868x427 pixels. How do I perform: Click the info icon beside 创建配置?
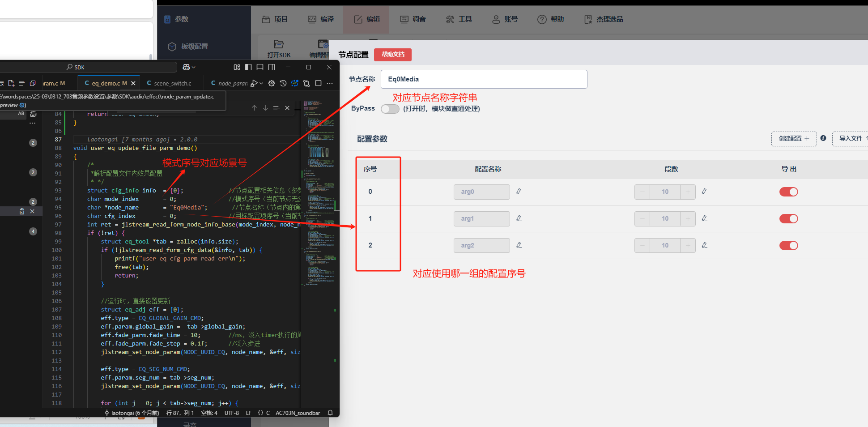(x=823, y=138)
